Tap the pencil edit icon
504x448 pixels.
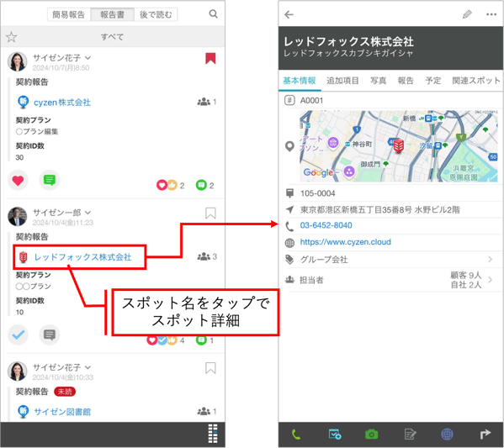(467, 14)
